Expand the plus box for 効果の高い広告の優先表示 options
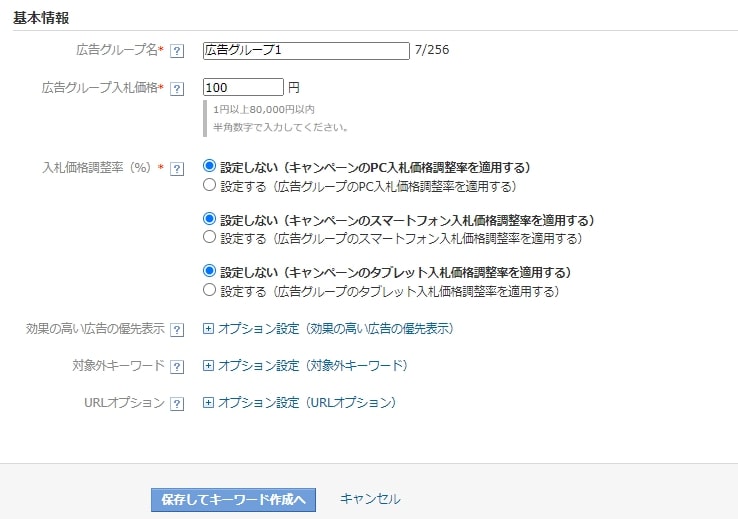 (x=208, y=328)
